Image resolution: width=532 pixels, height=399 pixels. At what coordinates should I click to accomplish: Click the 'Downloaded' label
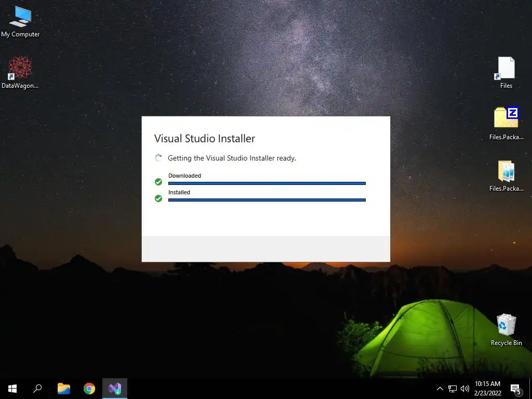pos(184,176)
